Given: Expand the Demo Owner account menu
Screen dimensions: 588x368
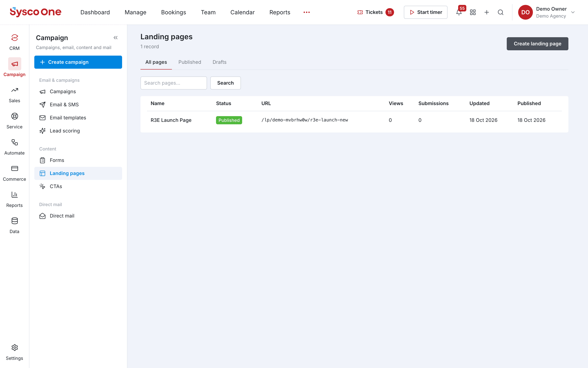Looking at the screenshot, I should (x=547, y=12).
